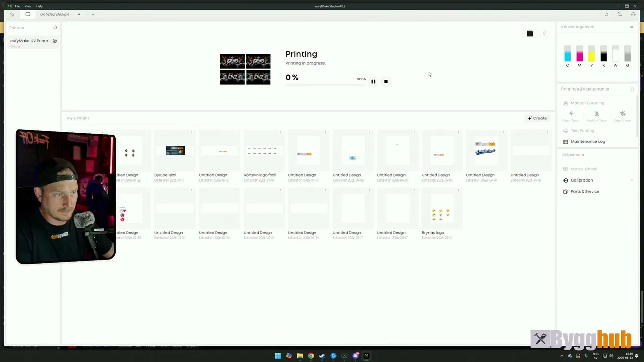Image resolution: width=644 pixels, height=362 pixels.
Task: Pause the print job
Action: pos(373,81)
